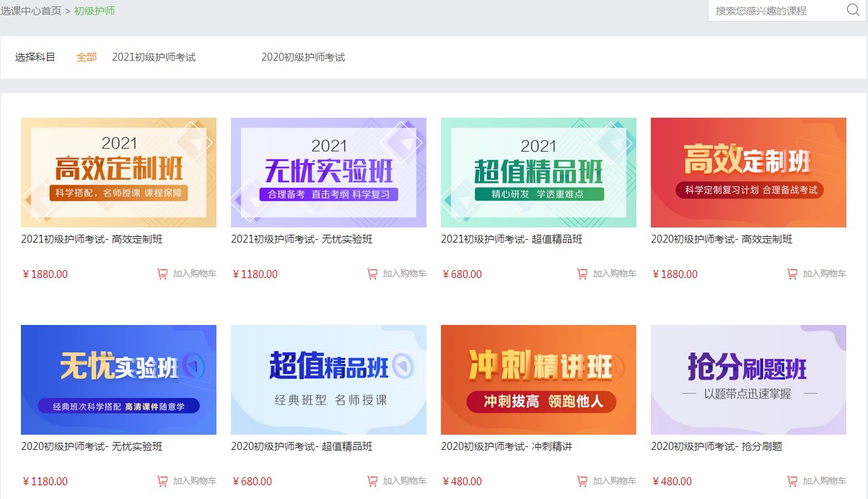Switch to 2020初级护师考试 filter
The height and width of the screenshot is (499, 868).
point(304,57)
